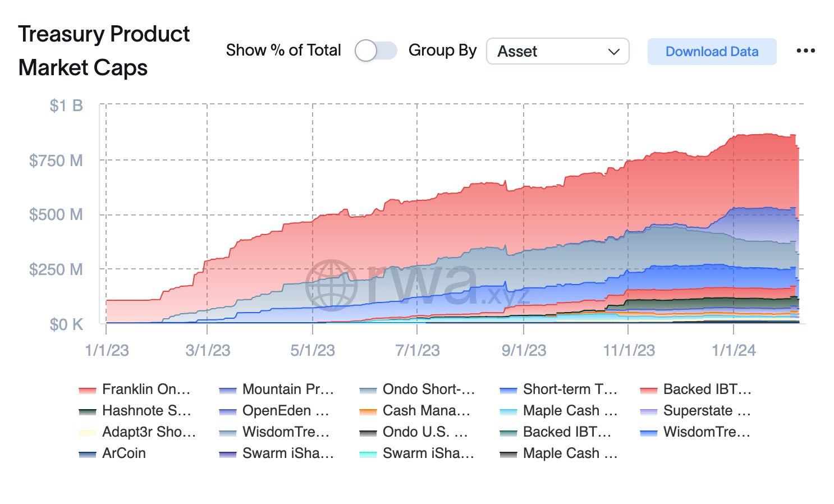Toggle the red Backed IBT… legend entry
The width and height of the screenshot is (834, 504).
[x=696, y=390]
